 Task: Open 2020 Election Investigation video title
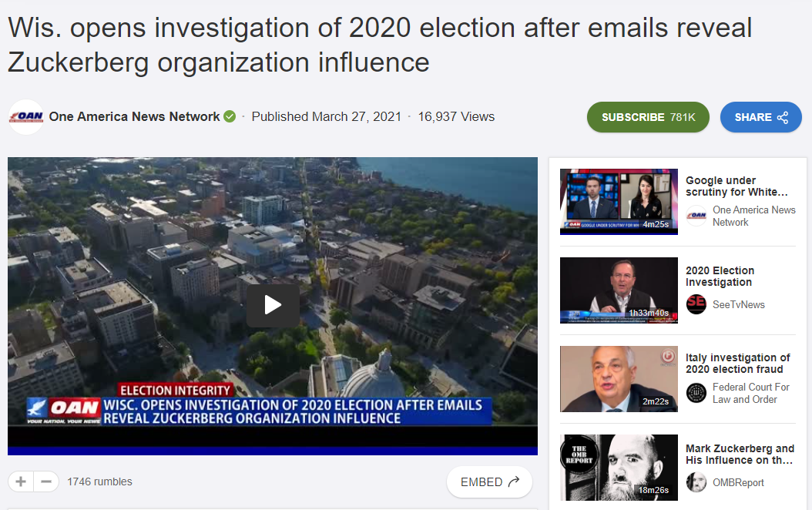[720, 276]
